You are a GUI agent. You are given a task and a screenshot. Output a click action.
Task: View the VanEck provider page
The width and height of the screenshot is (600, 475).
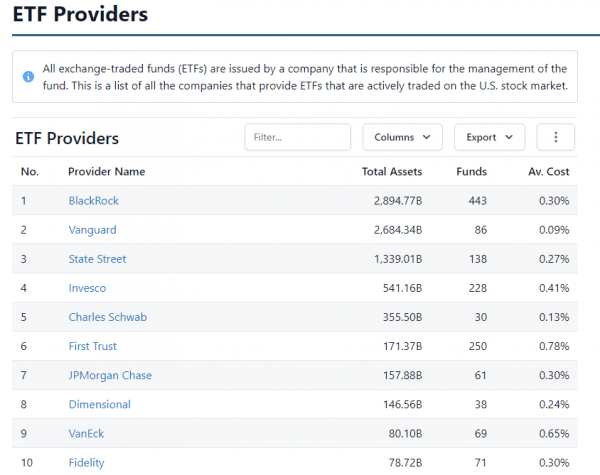click(86, 433)
